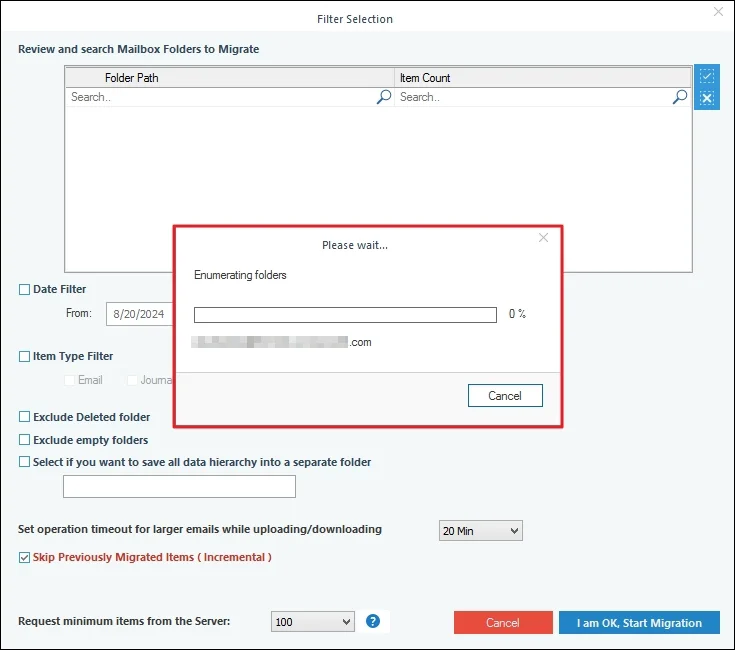Click the deselect all folders X icon
The image size is (735, 650).
707,98
